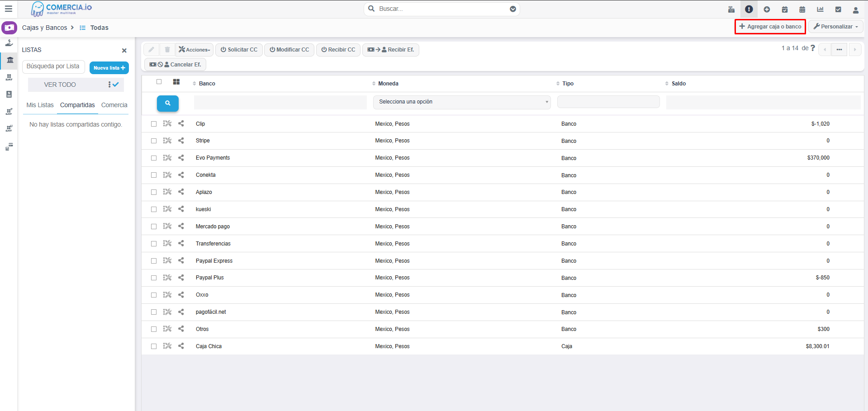Click the Nueva lista button
Viewport: 868px width, 411px height.
109,68
